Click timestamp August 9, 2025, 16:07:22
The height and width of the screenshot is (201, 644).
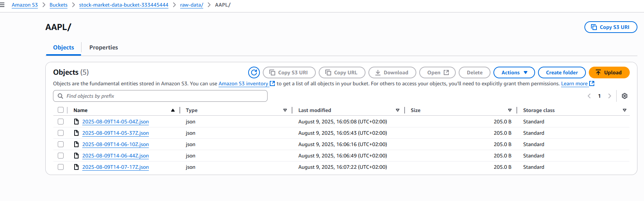[342, 167]
